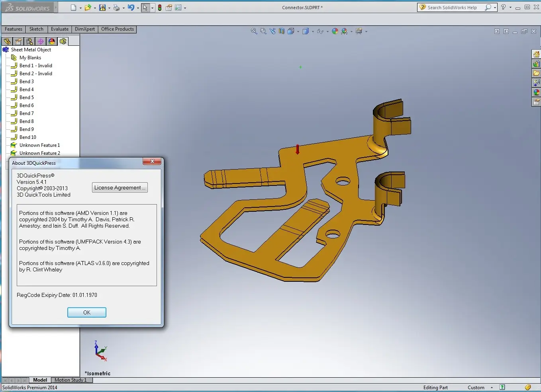The width and height of the screenshot is (541, 392).
Task: Switch to the Office Products tab
Action: click(118, 29)
